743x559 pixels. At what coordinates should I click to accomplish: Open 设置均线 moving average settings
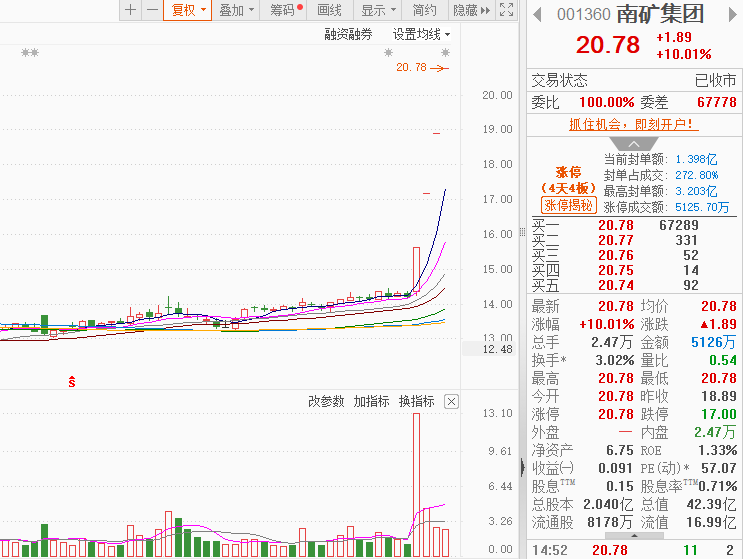click(421, 34)
